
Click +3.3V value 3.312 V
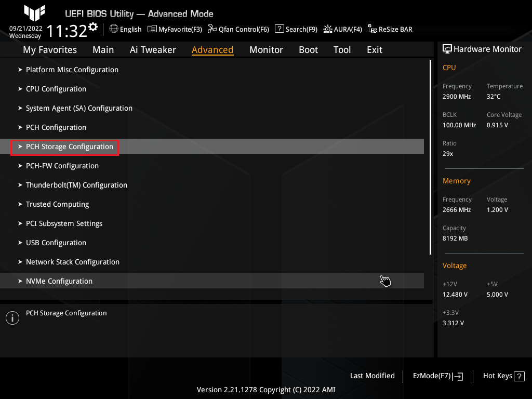[x=453, y=323]
